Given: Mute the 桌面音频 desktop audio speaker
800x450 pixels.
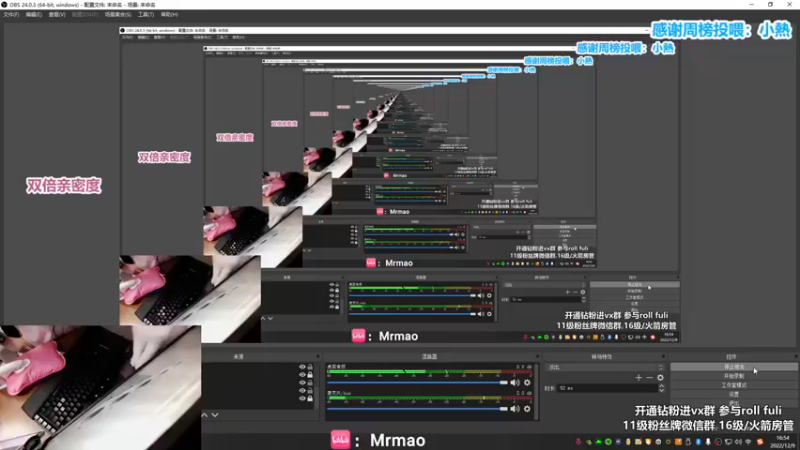Looking at the screenshot, I should tap(515, 383).
